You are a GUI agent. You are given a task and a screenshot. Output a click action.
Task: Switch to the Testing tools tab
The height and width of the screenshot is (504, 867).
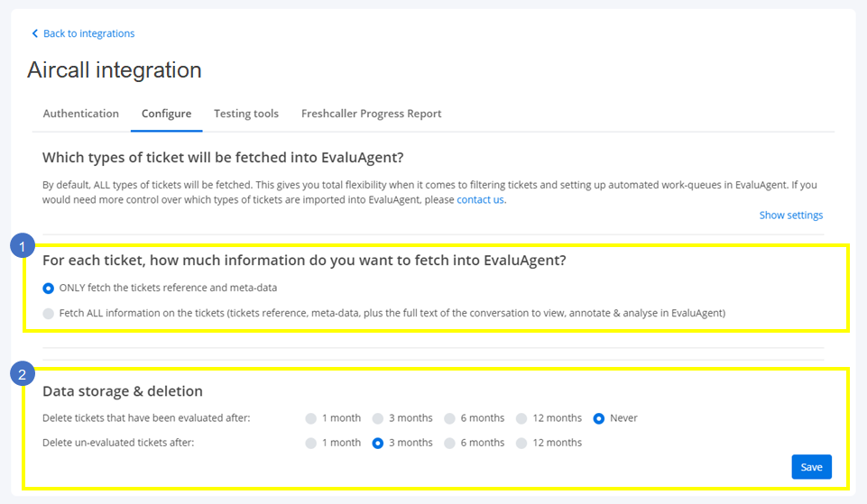coord(246,114)
